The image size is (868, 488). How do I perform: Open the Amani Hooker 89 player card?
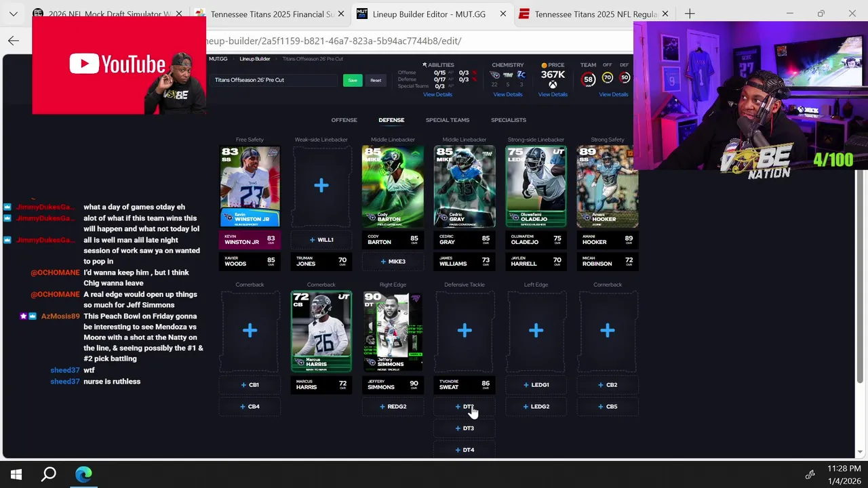click(608, 186)
